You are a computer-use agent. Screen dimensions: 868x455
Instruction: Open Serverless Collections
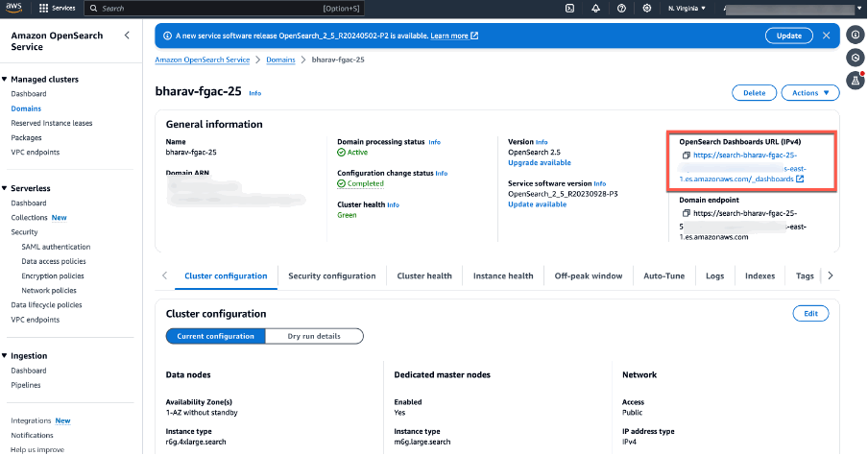point(30,218)
